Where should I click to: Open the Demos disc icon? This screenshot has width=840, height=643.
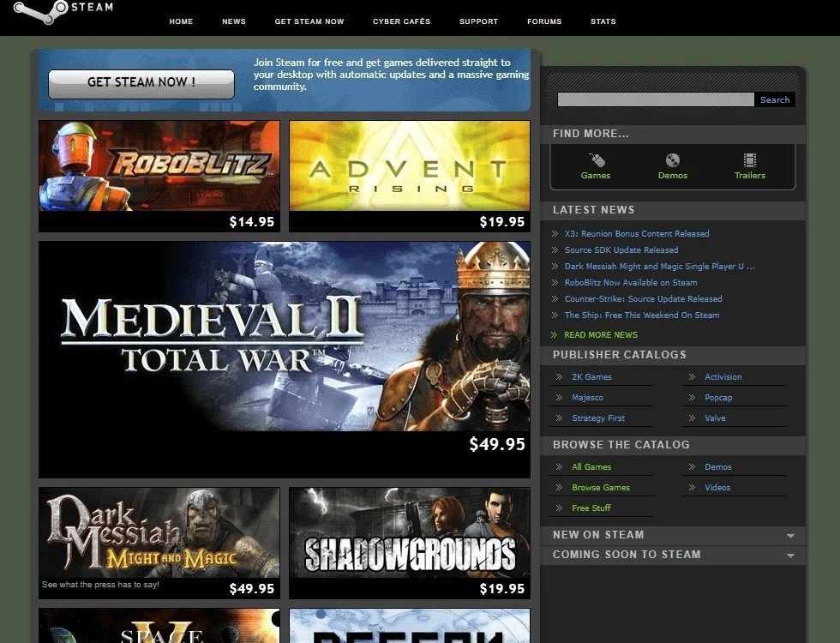[x=672, y=160]
